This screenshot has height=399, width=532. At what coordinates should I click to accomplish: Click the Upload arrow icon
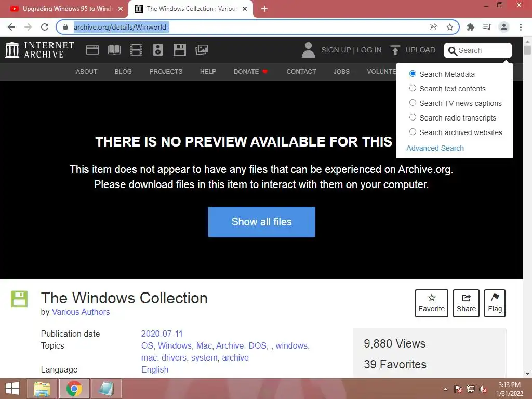[x=395, y=50]
